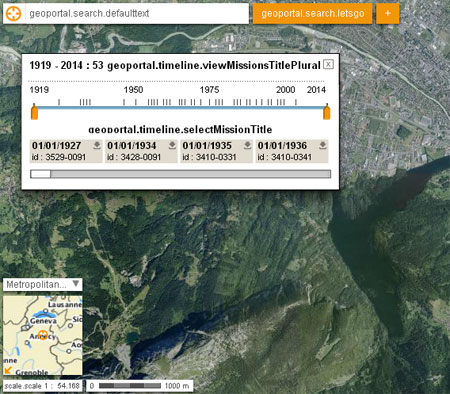
Task: Click the right orange timeline handle at 2014
Action: pyautogui.click(x=327, y=112)
